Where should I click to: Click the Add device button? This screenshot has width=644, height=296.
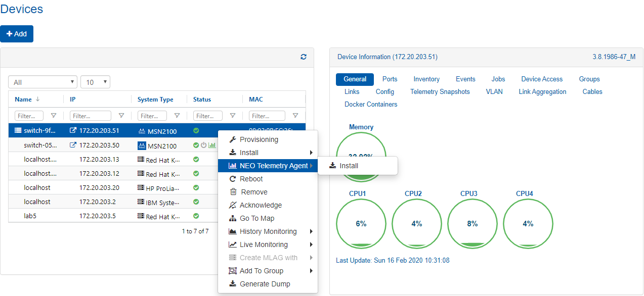click(x=17, y=34)
